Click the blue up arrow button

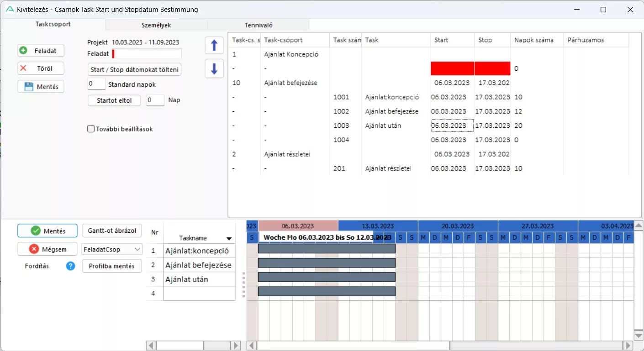point(214,46)
